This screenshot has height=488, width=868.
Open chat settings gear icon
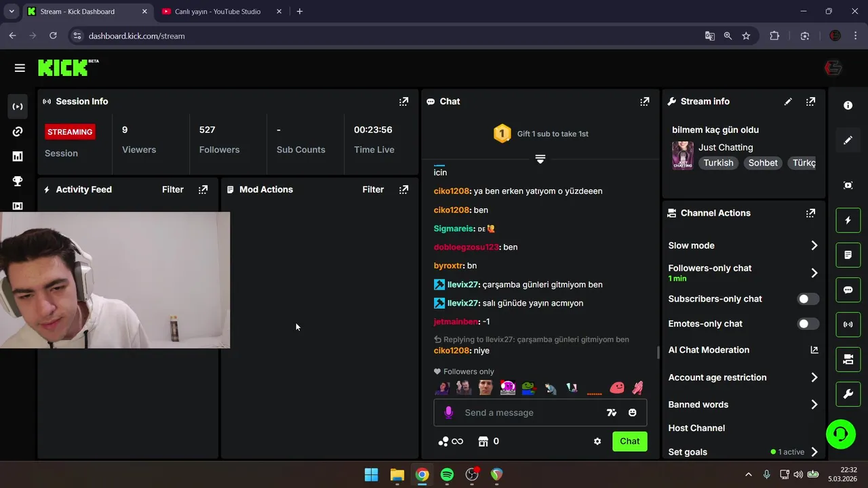point(597,441)
